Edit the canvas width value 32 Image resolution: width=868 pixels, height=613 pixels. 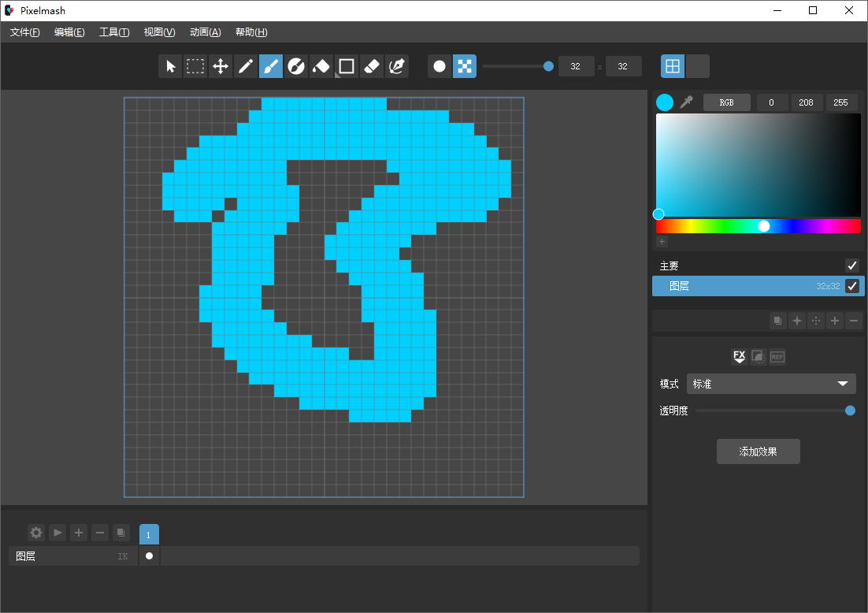(576, 66)
